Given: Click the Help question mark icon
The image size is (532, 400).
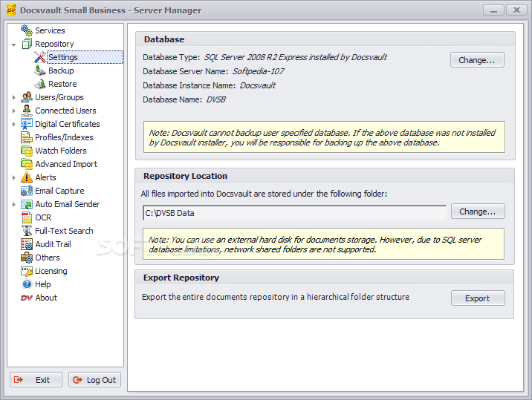Looking at the screenshot, I should coord(27,284).
